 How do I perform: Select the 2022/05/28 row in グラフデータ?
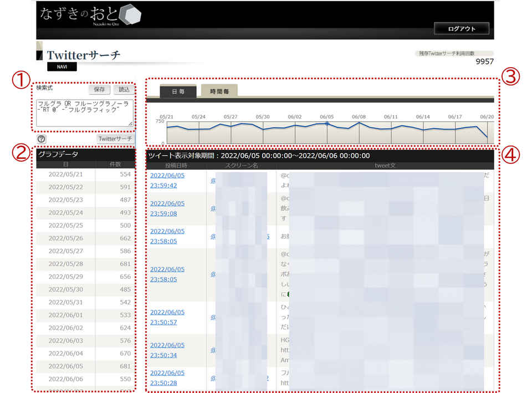(85, 264)
